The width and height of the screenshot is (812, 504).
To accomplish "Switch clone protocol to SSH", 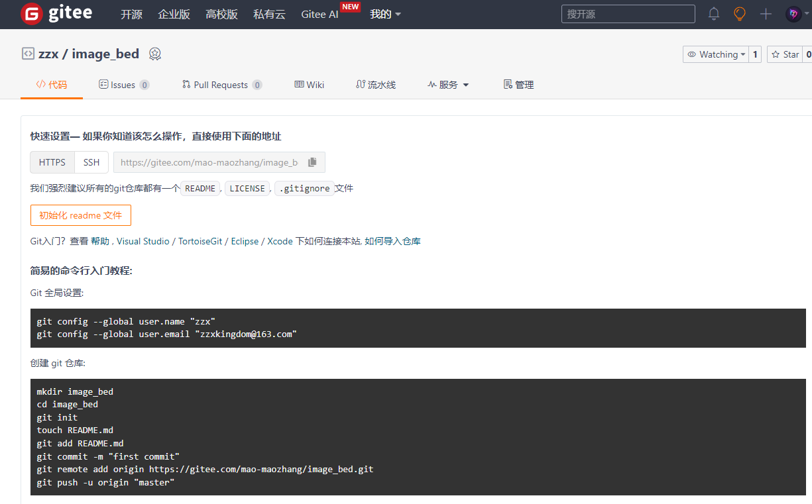I will point(91,162).
